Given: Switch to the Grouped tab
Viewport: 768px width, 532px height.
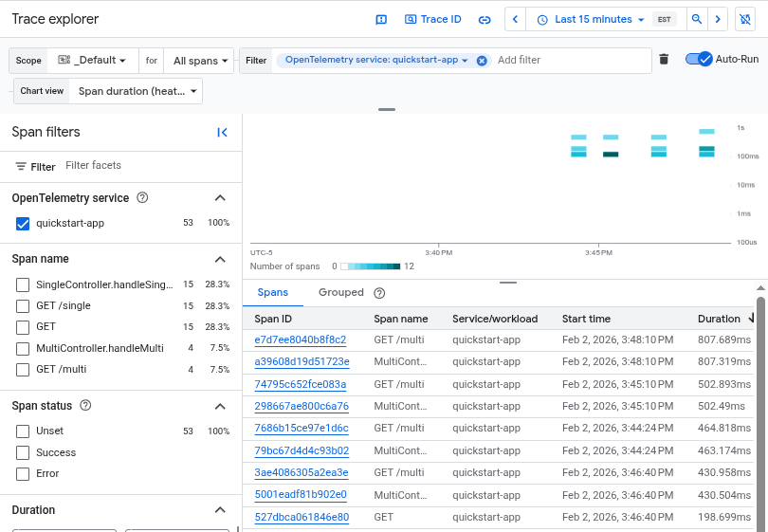Looking at the screenshot, I should (x=338, y=293).
